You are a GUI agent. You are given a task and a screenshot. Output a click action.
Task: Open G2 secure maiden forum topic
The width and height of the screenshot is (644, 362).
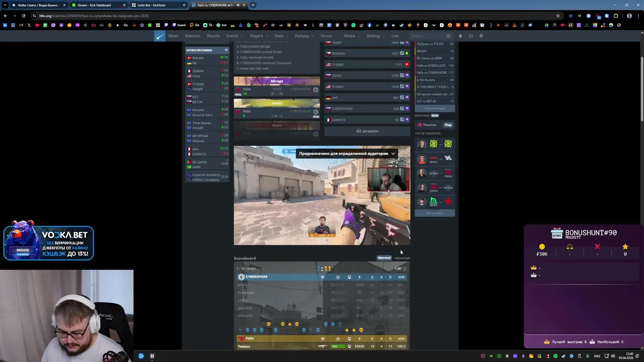coord(435,94)
